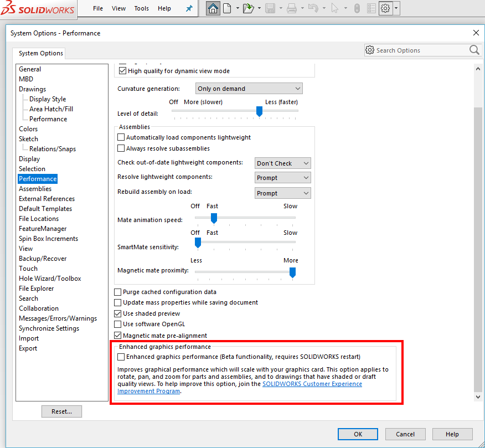
Task: Uncheck Use shaded preview
Action: point(117,313)
